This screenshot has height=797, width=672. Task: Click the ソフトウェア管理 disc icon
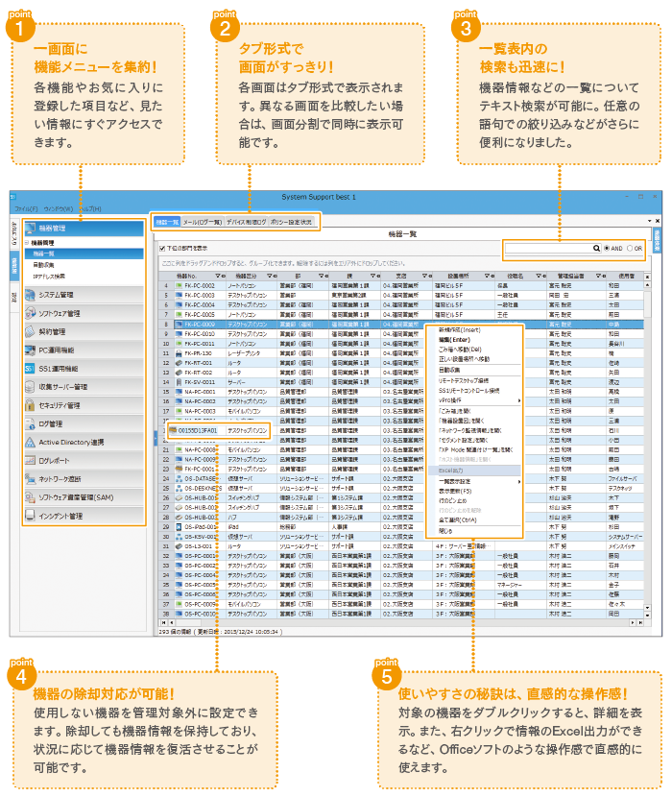click(31, 313)
